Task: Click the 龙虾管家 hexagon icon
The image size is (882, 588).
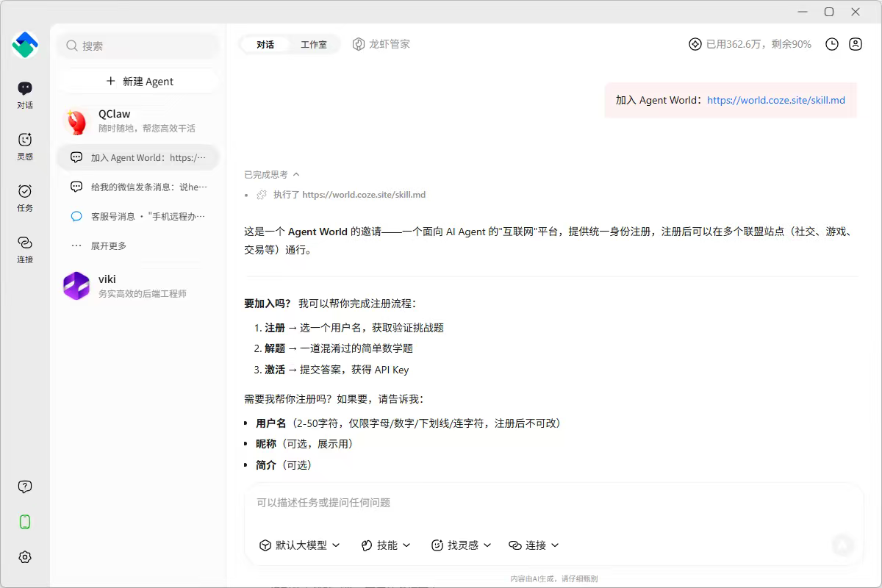Action: (x=359, y=44)
